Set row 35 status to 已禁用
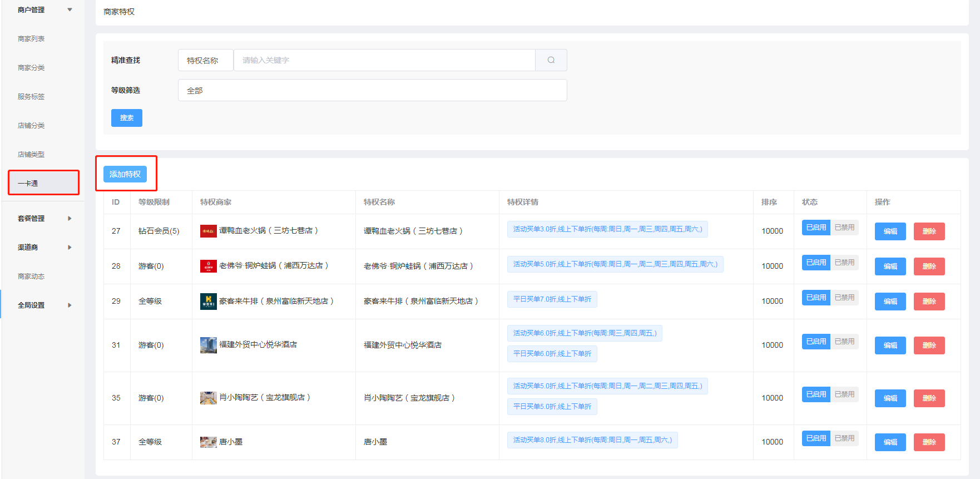This screenshot has height=479, width=980. (x=844, y=394)
